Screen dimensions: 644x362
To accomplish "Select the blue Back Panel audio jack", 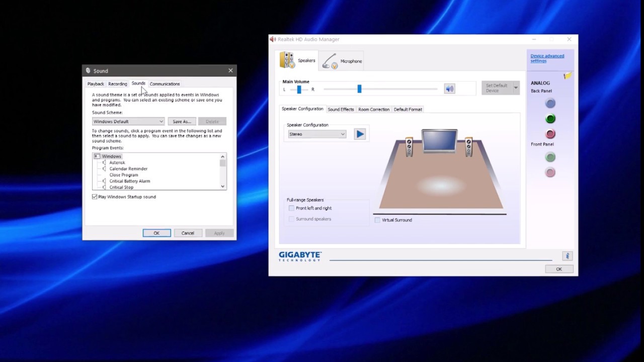I will click(550, 104).
